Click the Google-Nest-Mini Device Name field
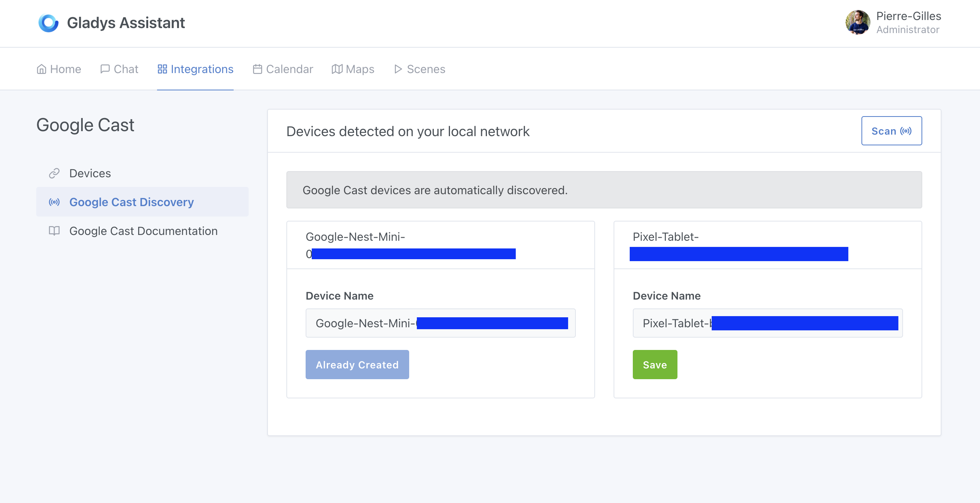 pos(440,323)
